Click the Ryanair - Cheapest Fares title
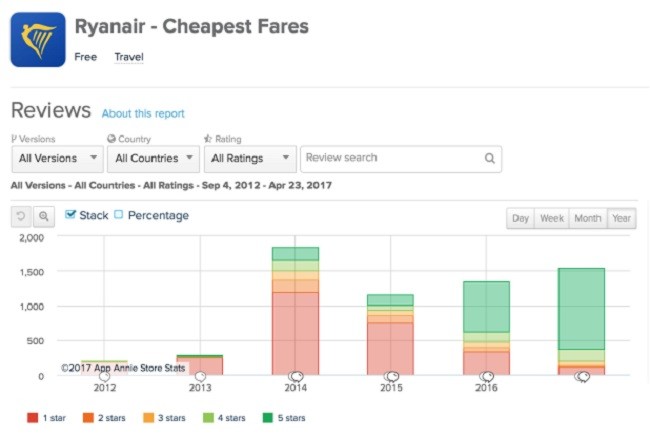Viewport: 650px width, 441px height. tap(192, 27)
